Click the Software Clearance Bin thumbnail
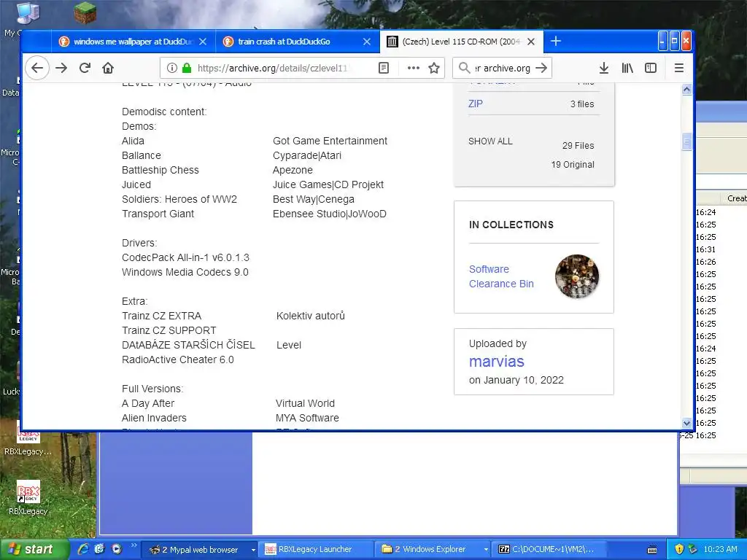 [x=577, y=276]
